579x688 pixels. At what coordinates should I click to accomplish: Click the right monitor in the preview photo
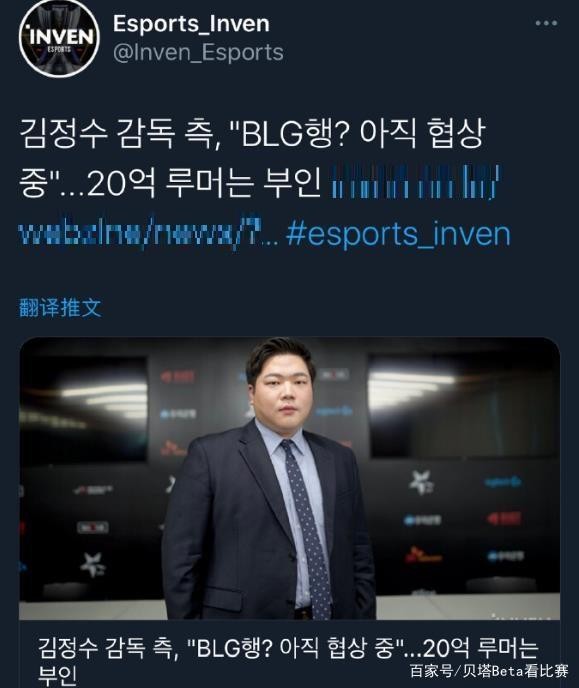click(x=463, y=406)
